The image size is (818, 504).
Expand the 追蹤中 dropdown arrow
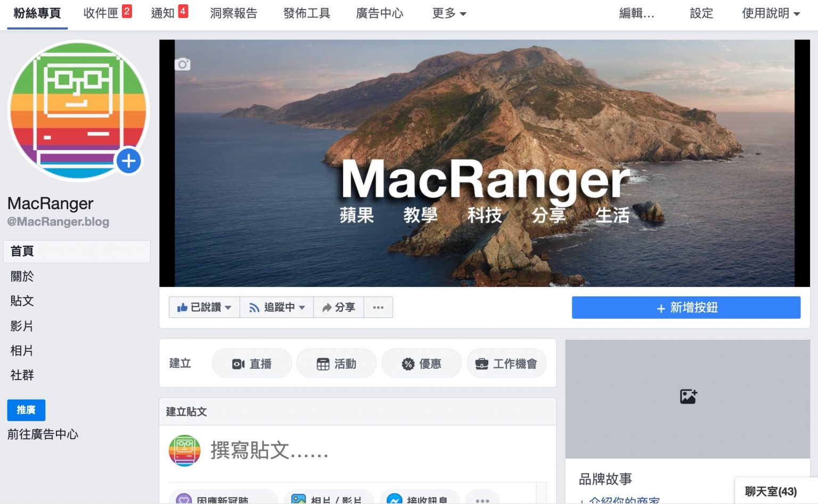point(301,307)
